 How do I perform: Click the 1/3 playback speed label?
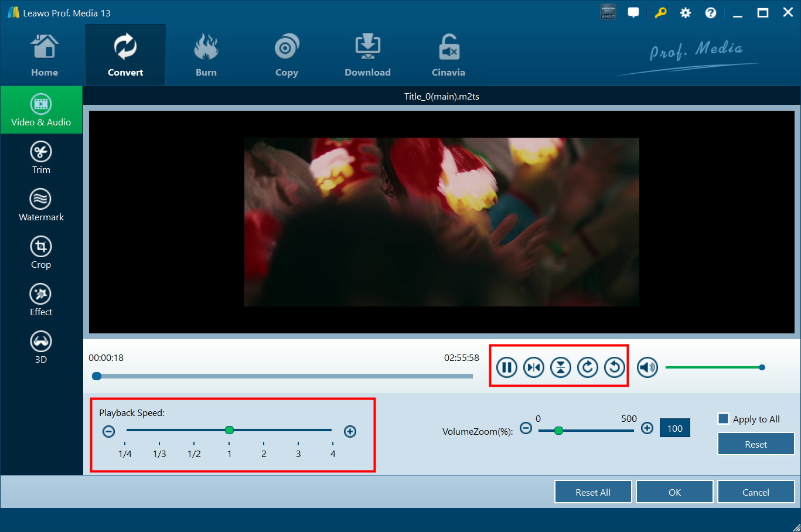tap(159, 453)
